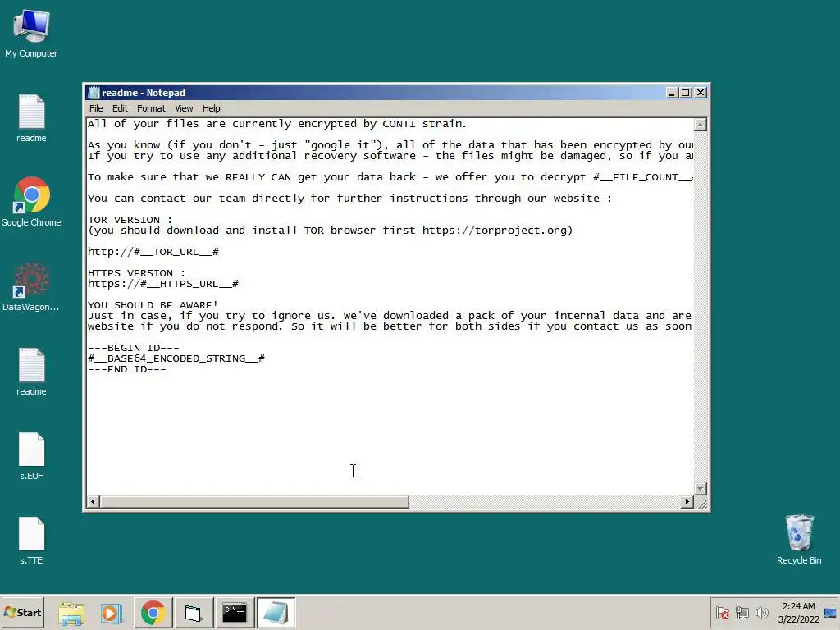Click the window resize grip corner
The image size is (840, 630).
[x=702, y=503]
